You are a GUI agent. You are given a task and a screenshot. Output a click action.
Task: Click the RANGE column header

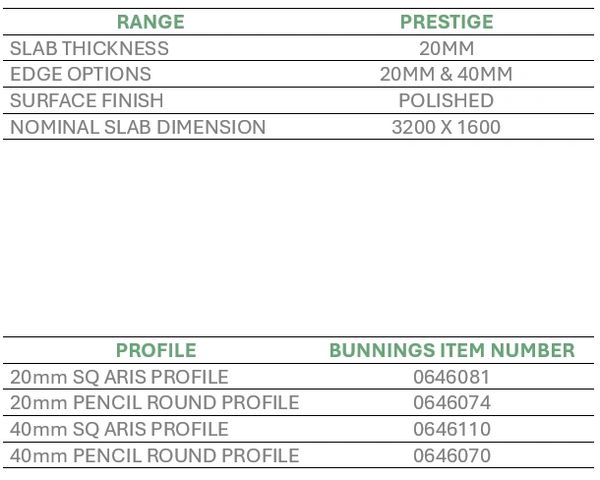[150, 22]
